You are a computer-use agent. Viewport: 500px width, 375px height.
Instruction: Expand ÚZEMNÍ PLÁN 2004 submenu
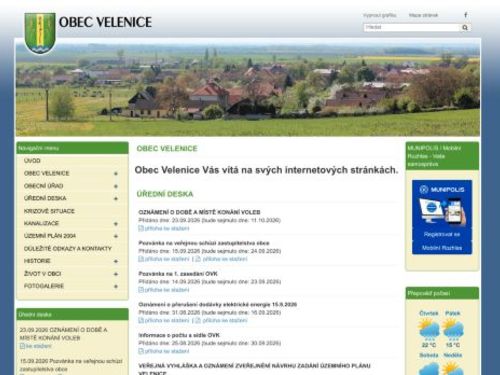[x=116, y=236]
